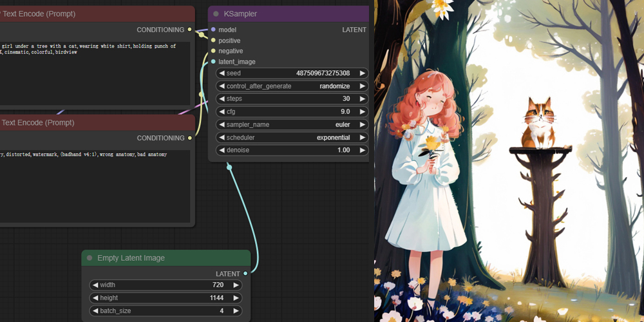Decrease the seed value with left arrow
The width and height of the screenshot is (644, 322).
222,73
